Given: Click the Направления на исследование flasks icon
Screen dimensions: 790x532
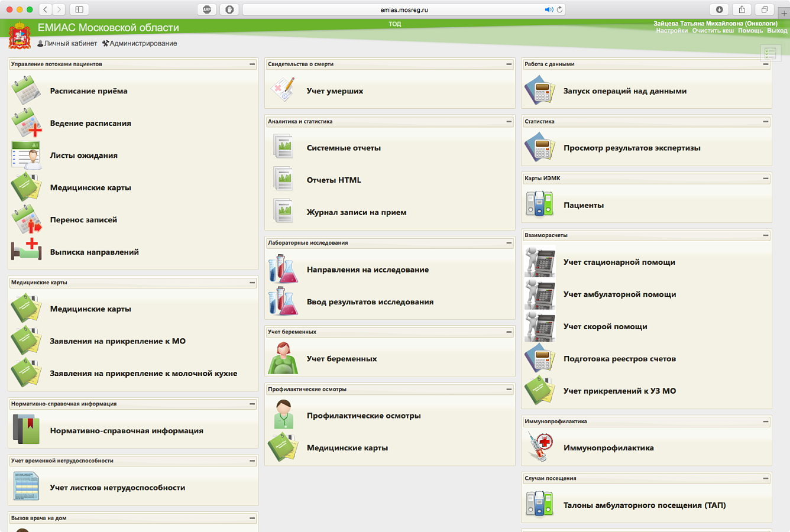Looking at the screenshot, I should [283, 270].
